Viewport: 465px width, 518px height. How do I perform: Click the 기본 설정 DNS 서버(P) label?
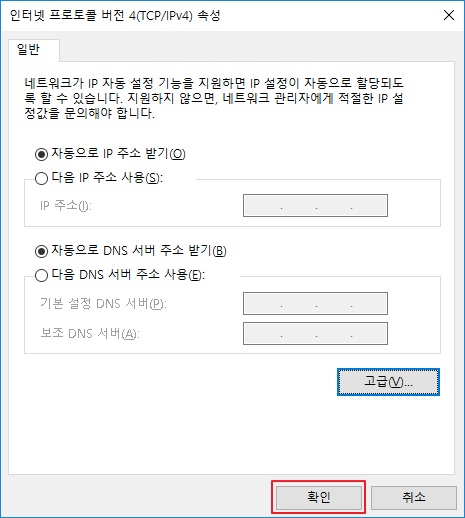coord(103,304)
